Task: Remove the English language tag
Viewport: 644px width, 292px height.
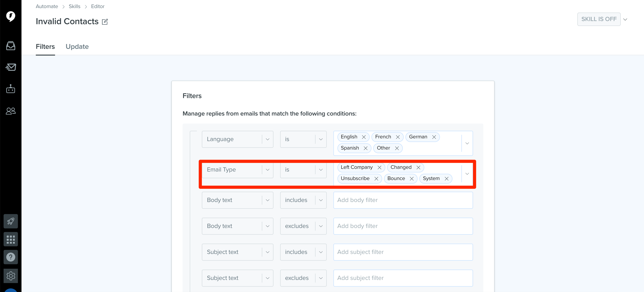Action: (x=364, y=137)
